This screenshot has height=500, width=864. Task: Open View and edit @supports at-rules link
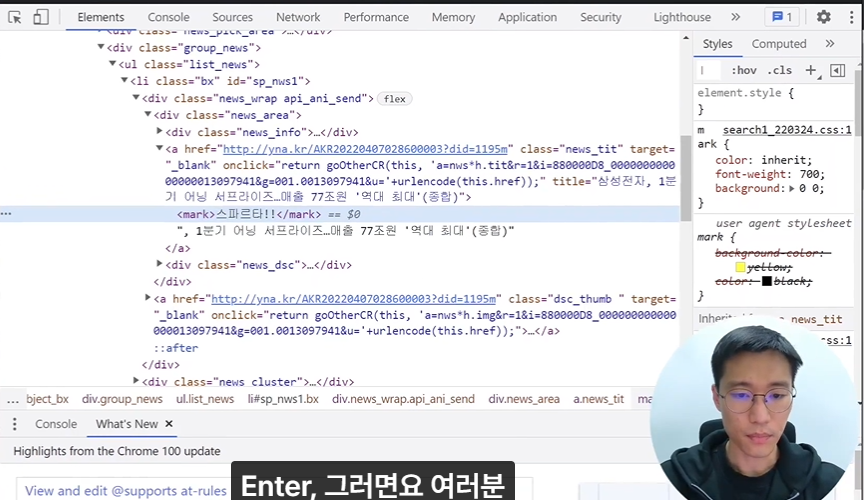point(126,491)
